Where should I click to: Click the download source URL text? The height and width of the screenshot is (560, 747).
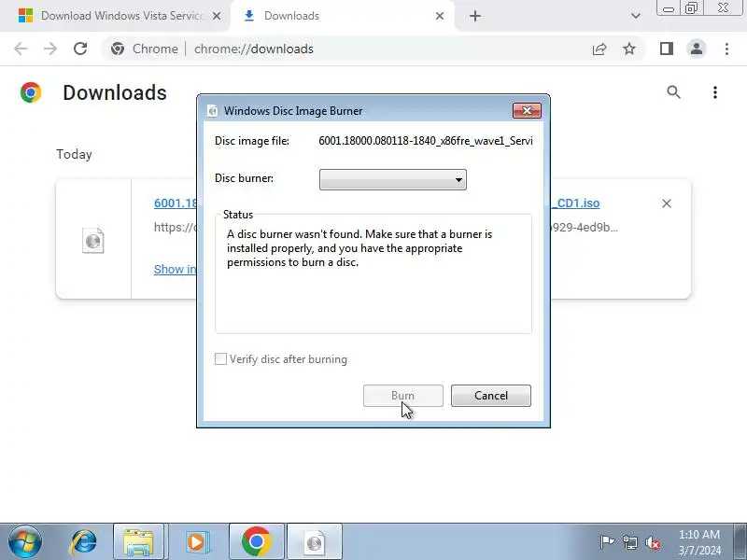(175, 227)
